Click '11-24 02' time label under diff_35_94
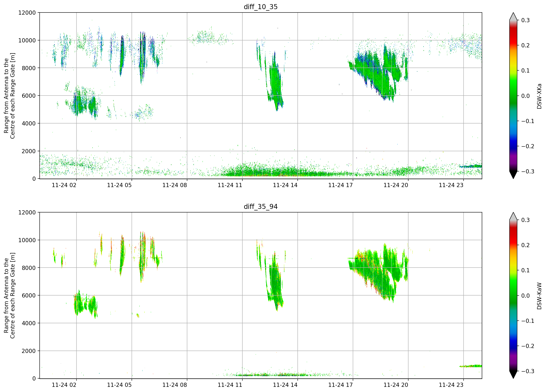 pos(64,385)
